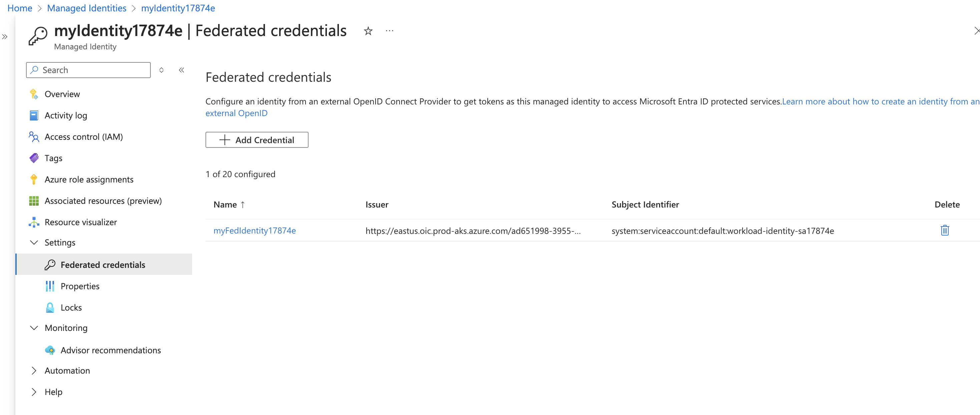Screen dimensions: 980x415
Task: Open the Properties menu item
Action: click(80, 287)
